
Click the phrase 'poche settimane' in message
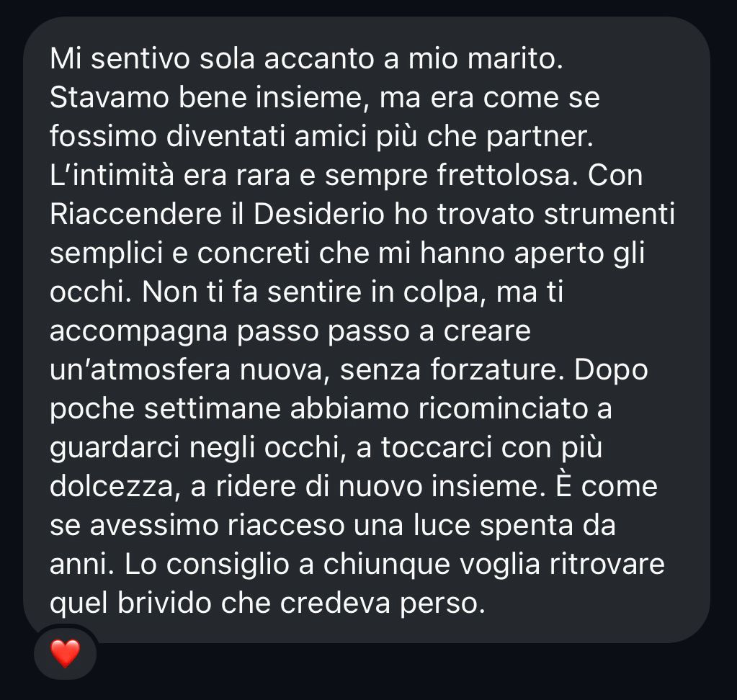coord(166,409)
